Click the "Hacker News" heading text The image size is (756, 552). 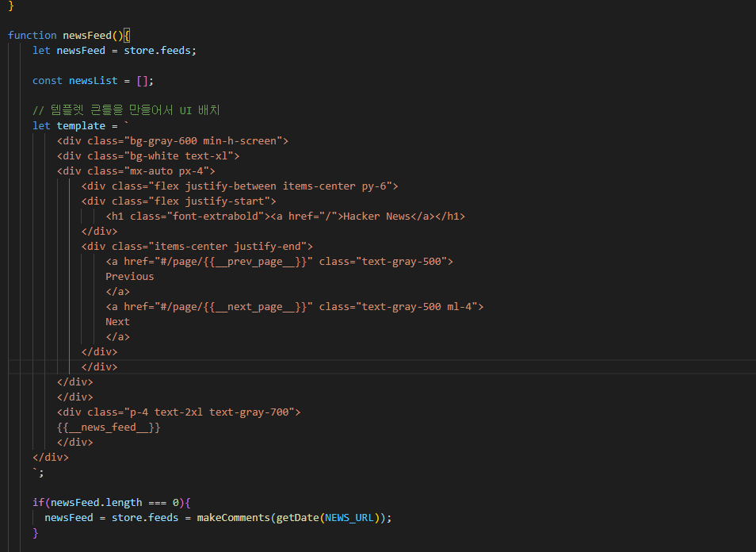(x=377, y=217)
